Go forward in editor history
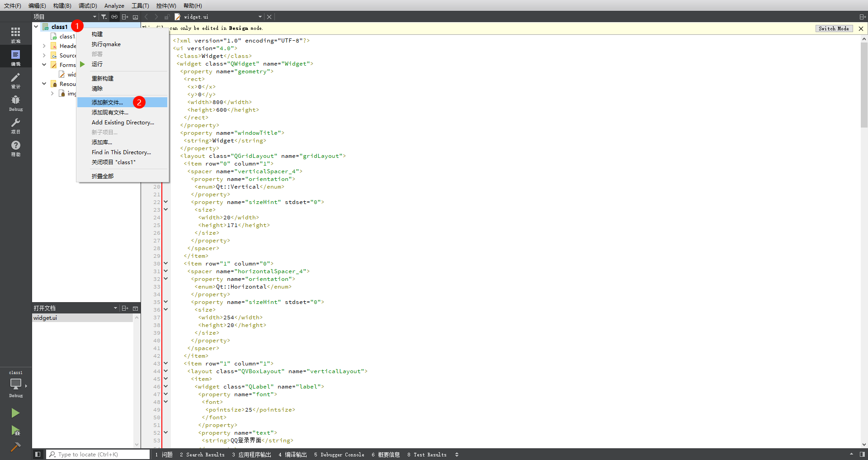868x460 pixels. [156, 17]
